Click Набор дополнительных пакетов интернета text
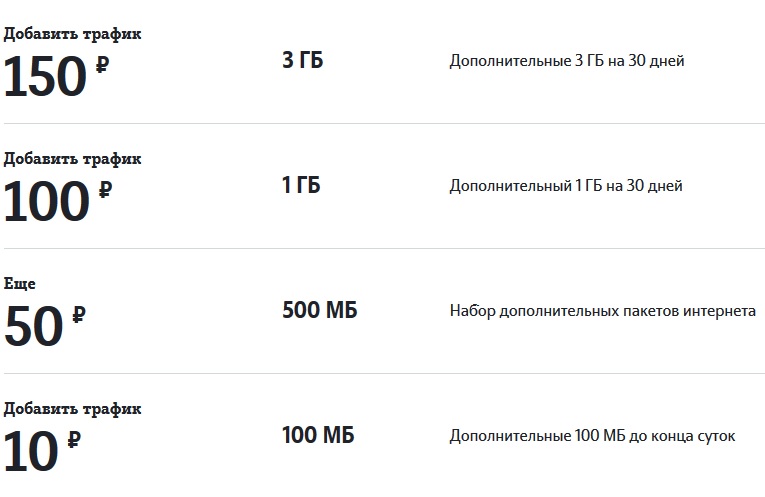Image resolution: width=765 pixels, height=497 pixels. point(603,311)
